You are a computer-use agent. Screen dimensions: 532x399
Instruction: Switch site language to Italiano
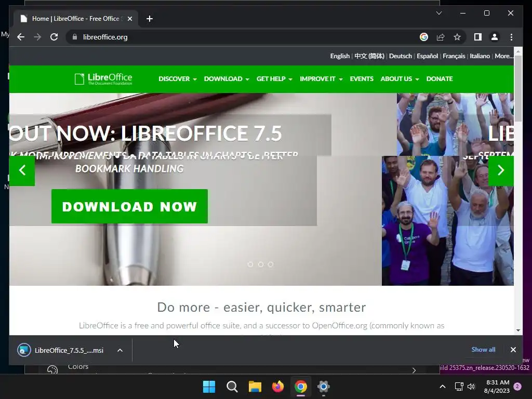coord(480,56)
